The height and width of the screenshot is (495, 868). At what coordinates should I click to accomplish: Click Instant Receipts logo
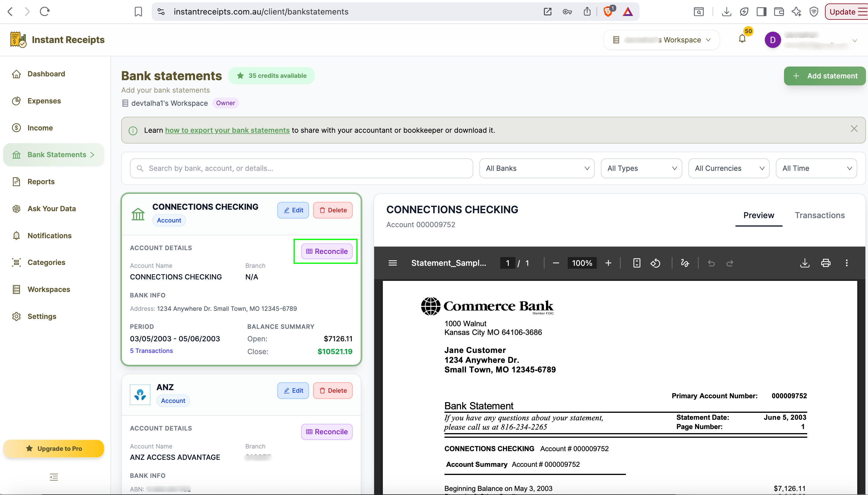(x=57, y=40)
